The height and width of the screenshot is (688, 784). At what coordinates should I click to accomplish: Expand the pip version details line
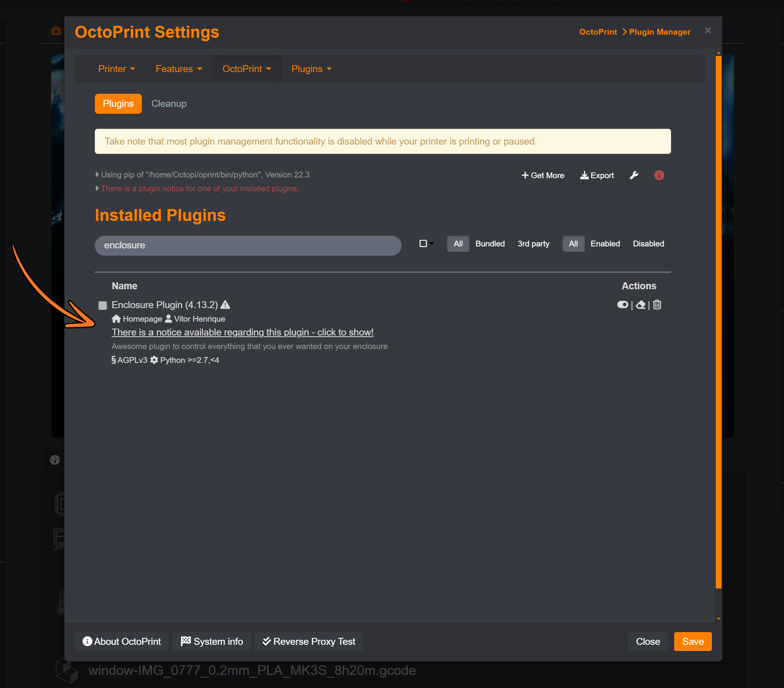click(202, 175)
